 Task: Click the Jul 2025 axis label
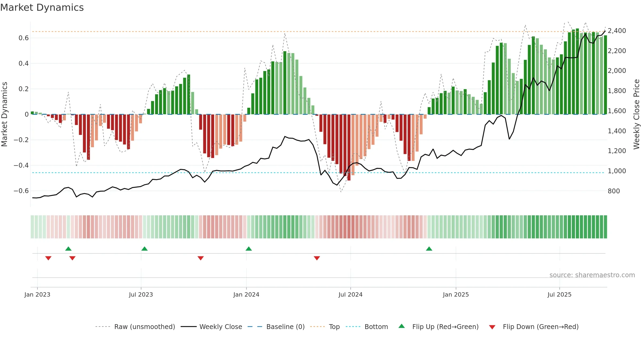pyautogui.click(x=559, y=294)
